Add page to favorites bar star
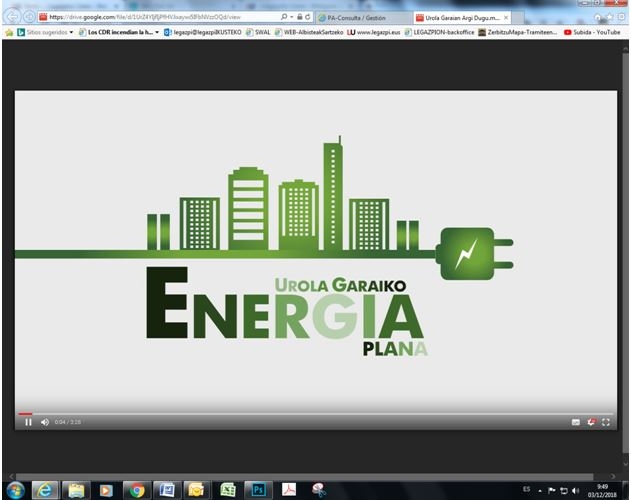 9,32
